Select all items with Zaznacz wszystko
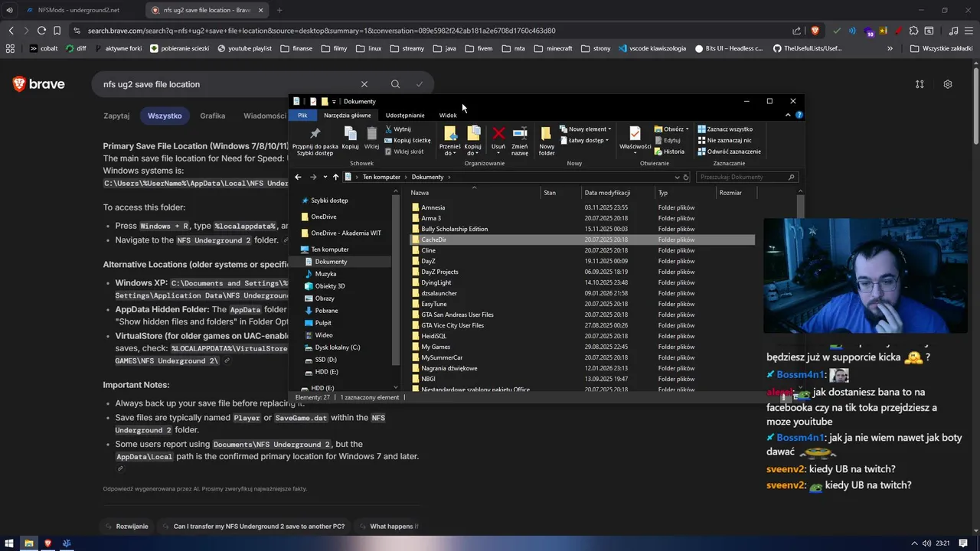 724,129
